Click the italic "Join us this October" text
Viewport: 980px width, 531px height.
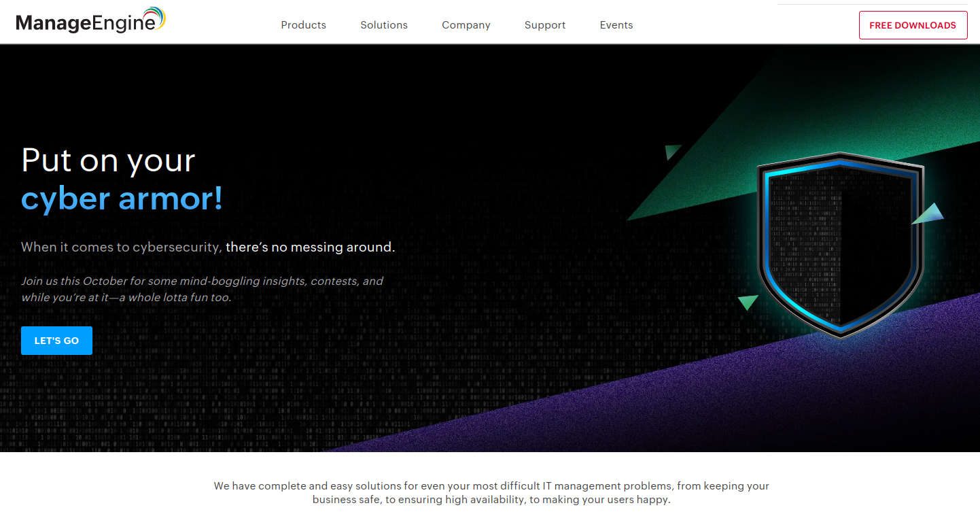[202, 289]
